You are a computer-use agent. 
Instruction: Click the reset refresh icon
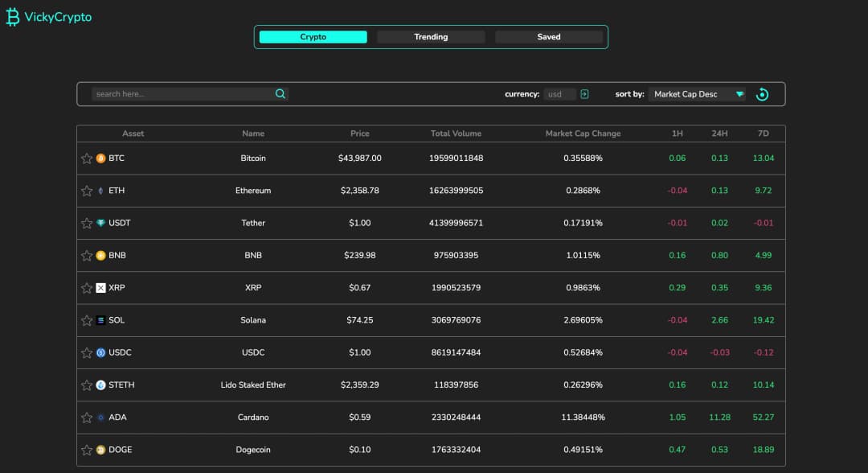coord(762,94)
